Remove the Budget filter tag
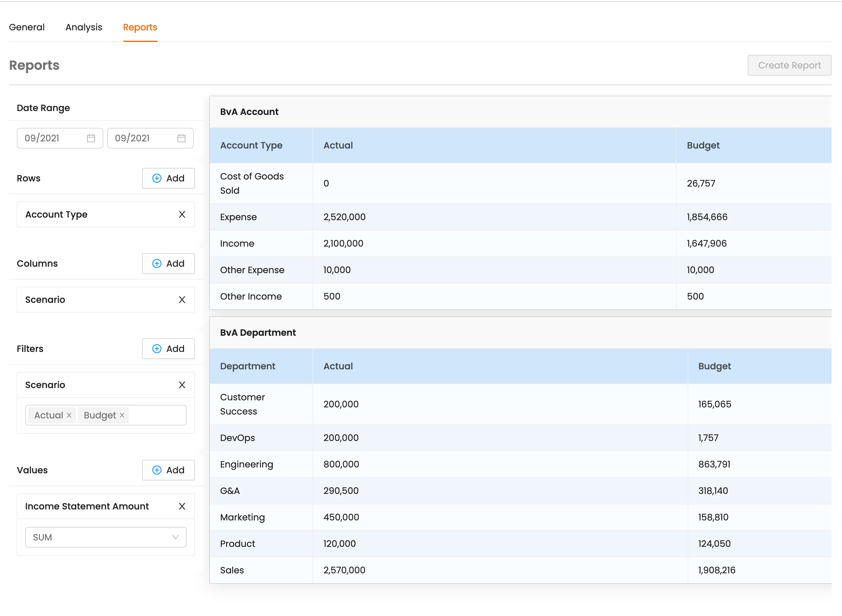This screenshot has height=616, width=842. [x=122, y=416]
